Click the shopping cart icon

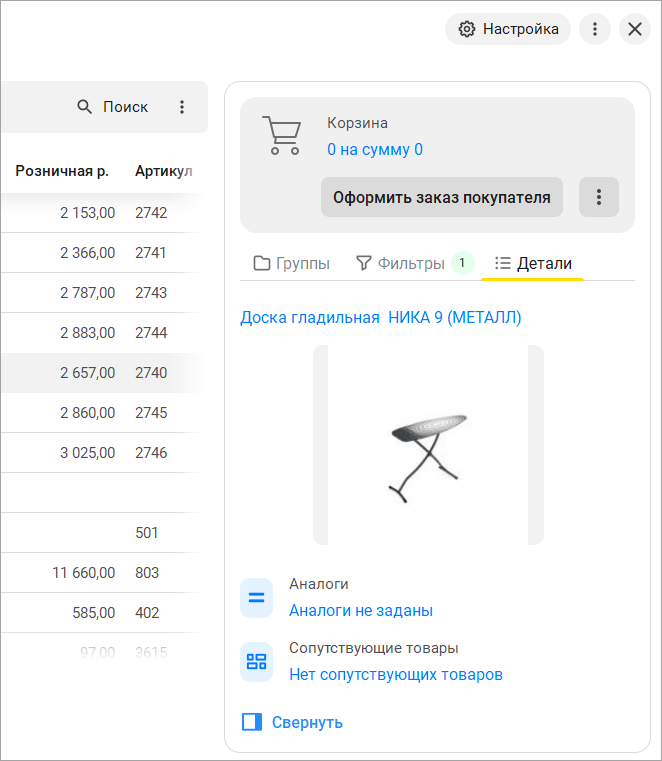click(x=281, y=136)
